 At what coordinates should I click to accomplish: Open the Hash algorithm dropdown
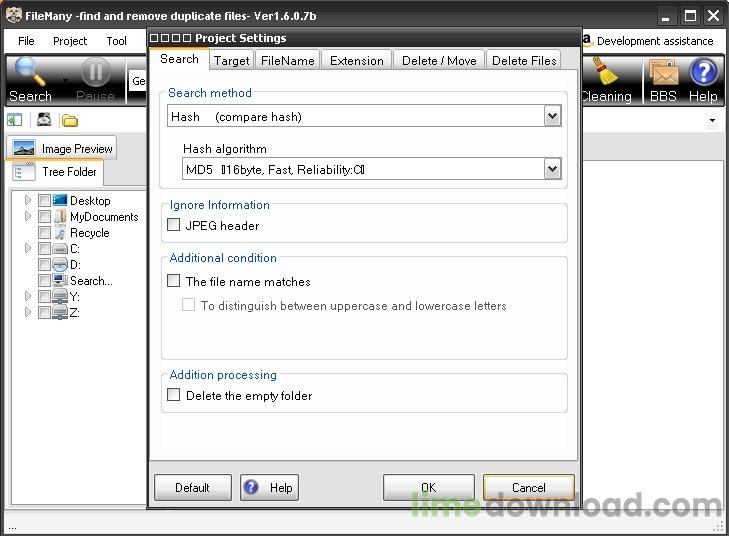tap(552, 169)
